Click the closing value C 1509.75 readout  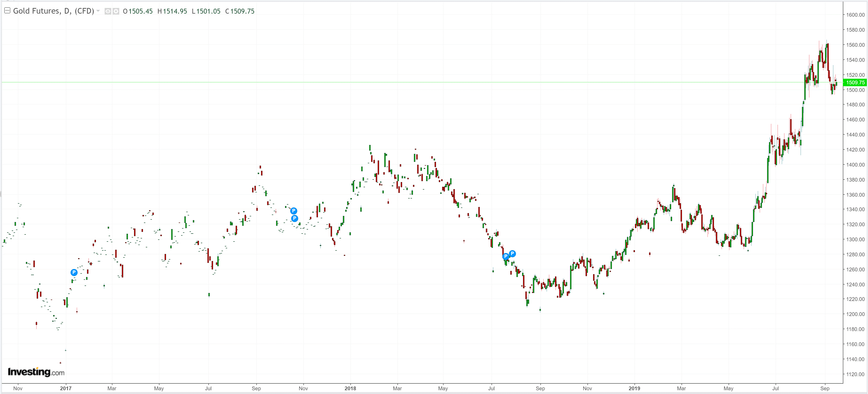click(x=240, y=12)
